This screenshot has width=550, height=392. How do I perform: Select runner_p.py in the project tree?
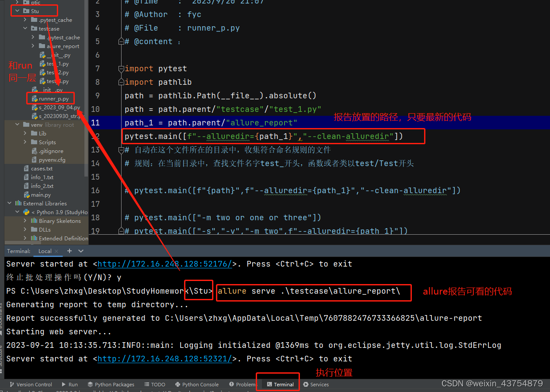point(54,99)
